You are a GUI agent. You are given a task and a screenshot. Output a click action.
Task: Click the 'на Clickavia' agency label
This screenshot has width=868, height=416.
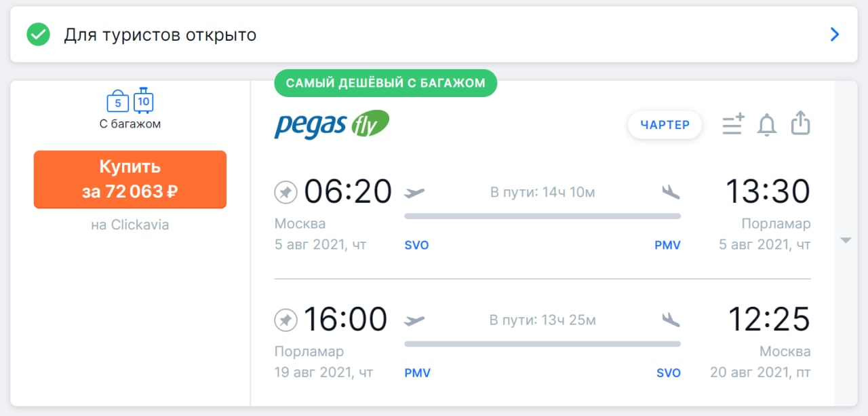130,225
